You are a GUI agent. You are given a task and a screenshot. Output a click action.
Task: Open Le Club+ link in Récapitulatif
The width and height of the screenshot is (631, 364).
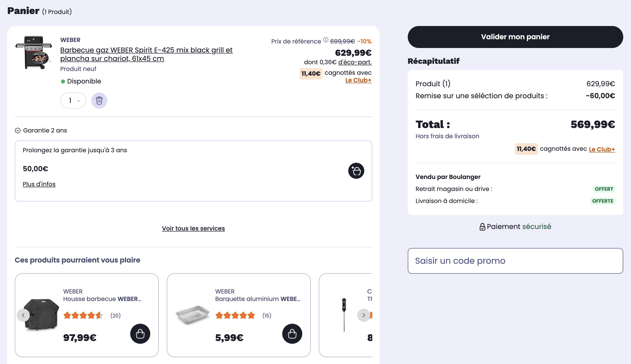coord(602,149)
